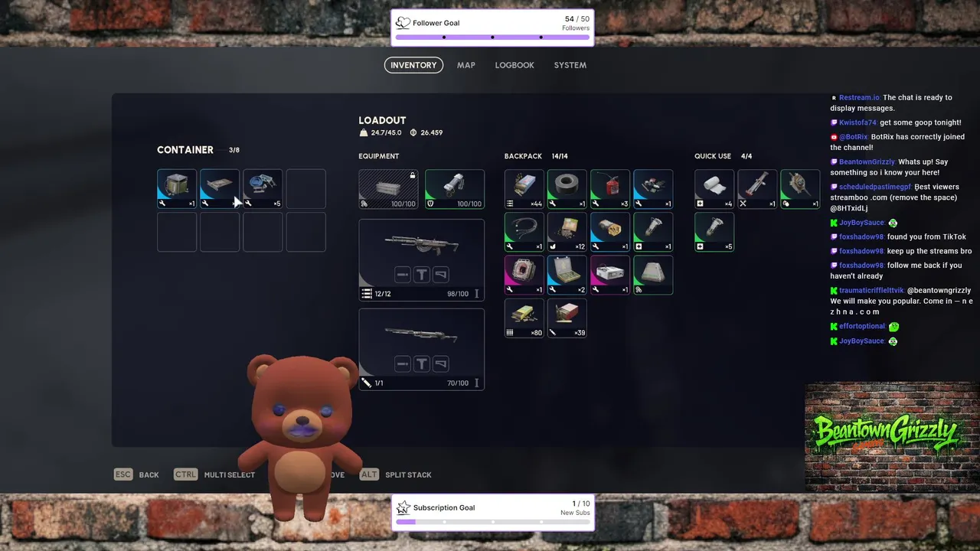
Task: Select the pink-rarity framed core item
Action: (524, 275)
